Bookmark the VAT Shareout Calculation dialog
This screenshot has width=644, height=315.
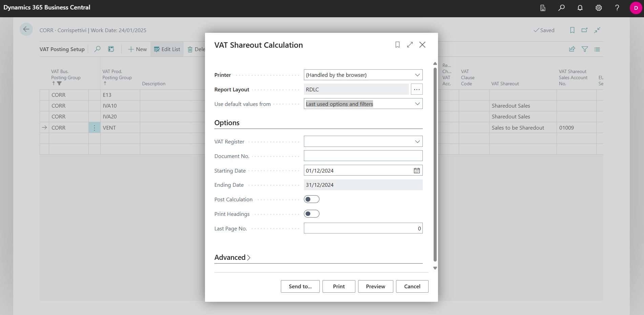pyautogui.click(x=398, y=45)
